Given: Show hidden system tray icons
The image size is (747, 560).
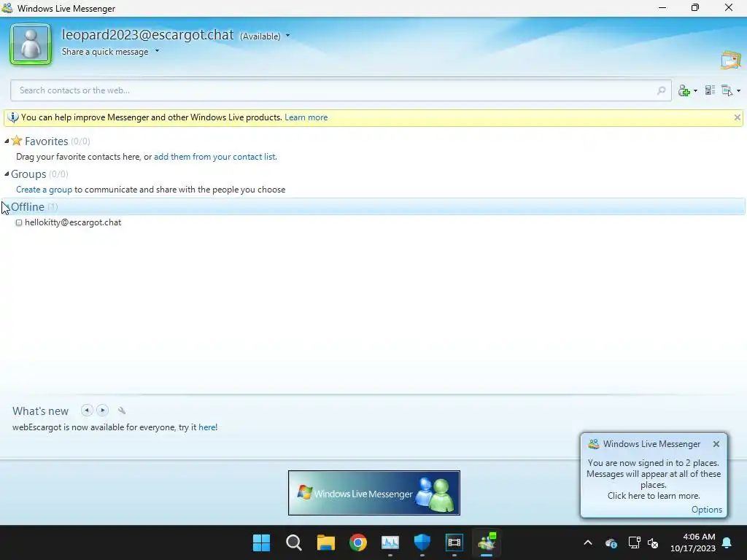Looking at the screenshot, I should [x=588, y=542].
